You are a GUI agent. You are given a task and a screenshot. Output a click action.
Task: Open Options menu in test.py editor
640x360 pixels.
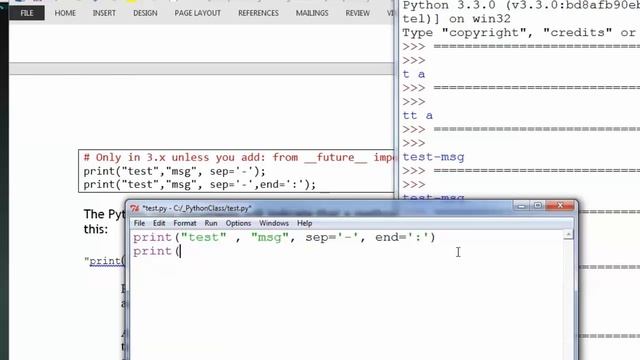coord(238,223)
